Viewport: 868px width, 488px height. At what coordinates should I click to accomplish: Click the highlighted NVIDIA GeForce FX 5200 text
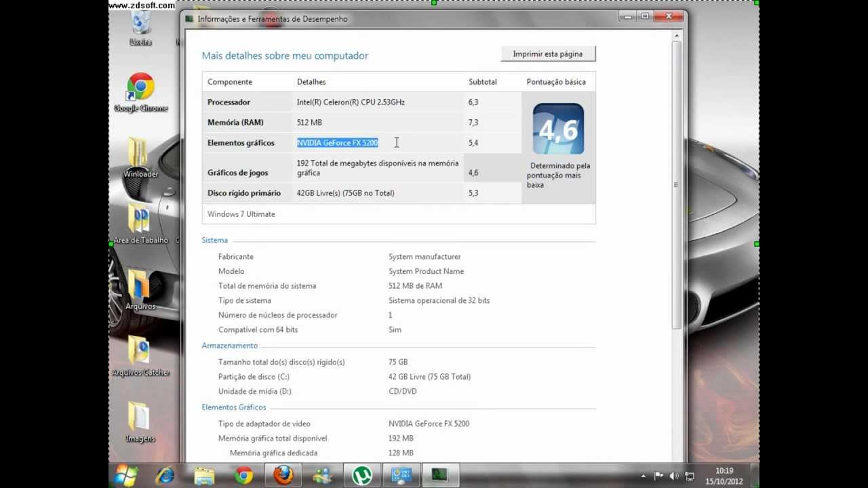tap(337, 143)
